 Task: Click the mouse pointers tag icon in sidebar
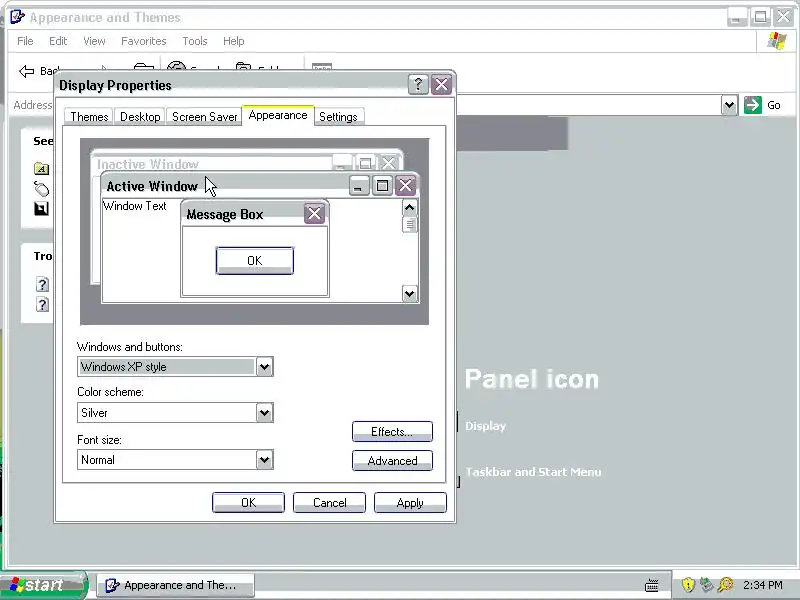(x=41, y=189)
